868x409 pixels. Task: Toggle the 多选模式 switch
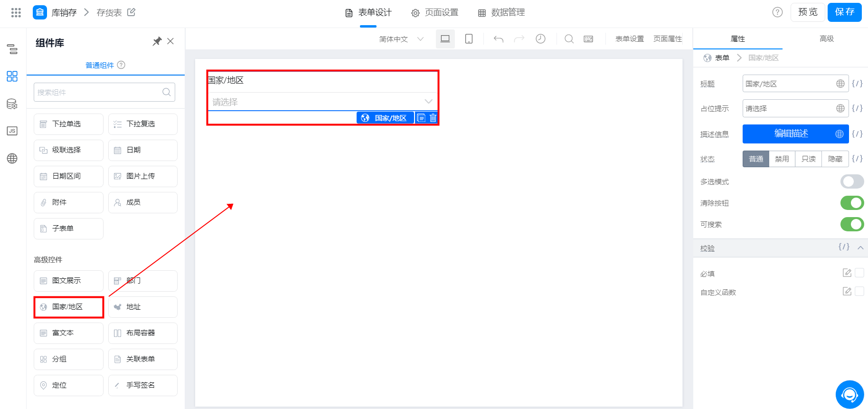852,181
